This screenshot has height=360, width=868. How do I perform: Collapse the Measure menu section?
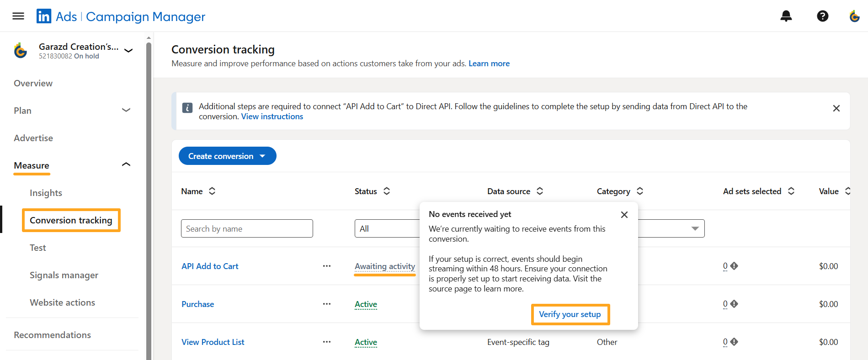tap(126, 164)
